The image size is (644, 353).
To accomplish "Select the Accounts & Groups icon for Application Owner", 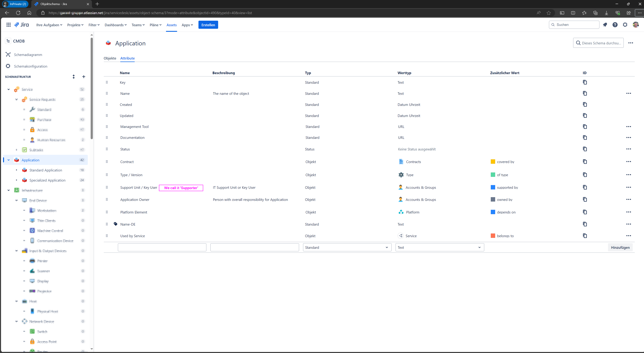I will point(401,199).
